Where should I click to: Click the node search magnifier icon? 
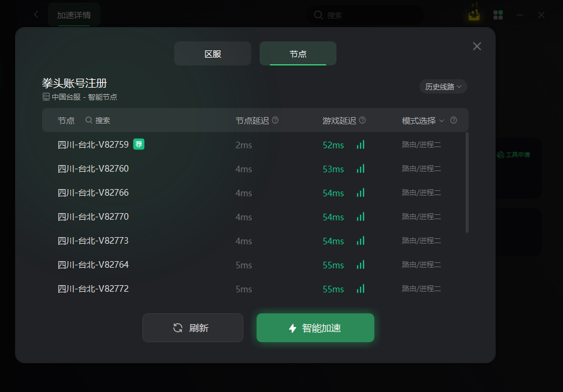point(89,120)
